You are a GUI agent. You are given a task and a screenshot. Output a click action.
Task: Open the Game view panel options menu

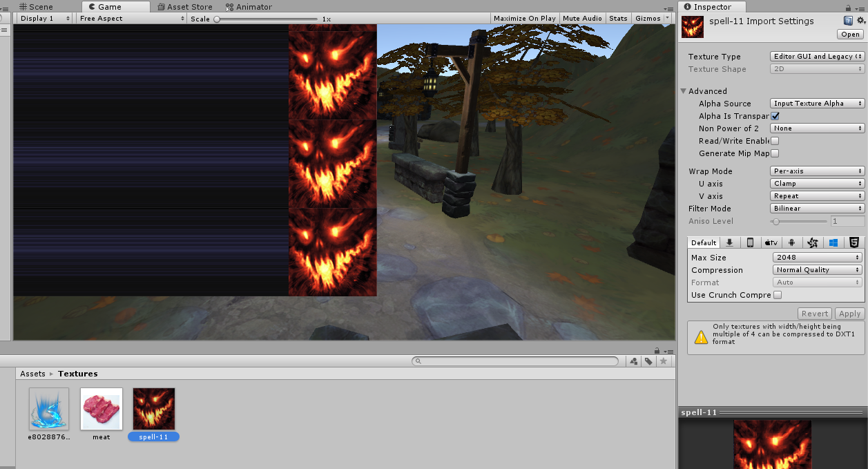pos(668,8)
